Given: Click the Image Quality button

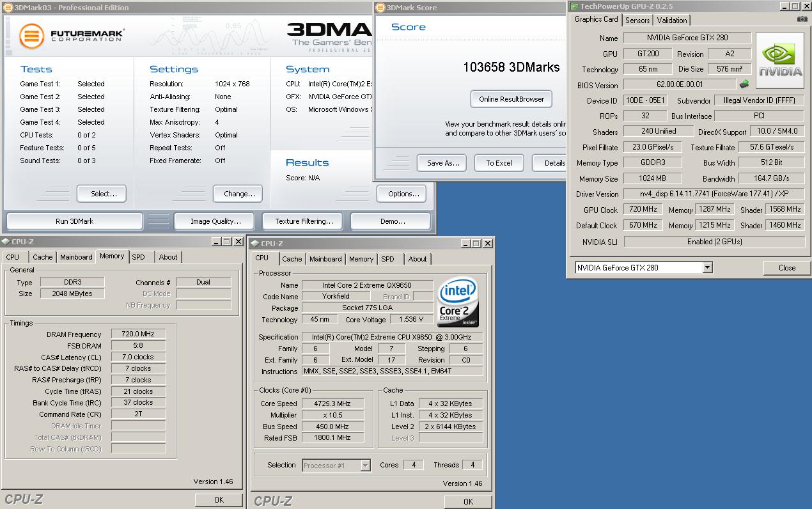Looking at the screenshot, I should coord(215,221).
